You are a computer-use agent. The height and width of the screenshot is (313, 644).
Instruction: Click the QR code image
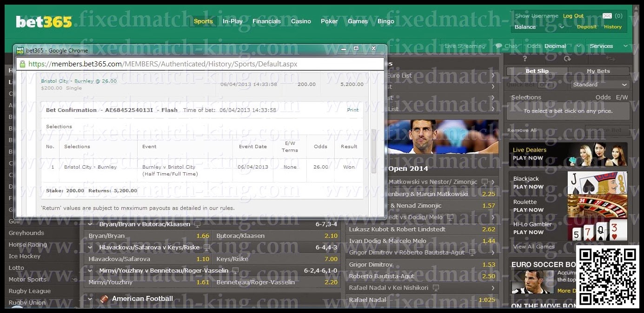[608, 276]
